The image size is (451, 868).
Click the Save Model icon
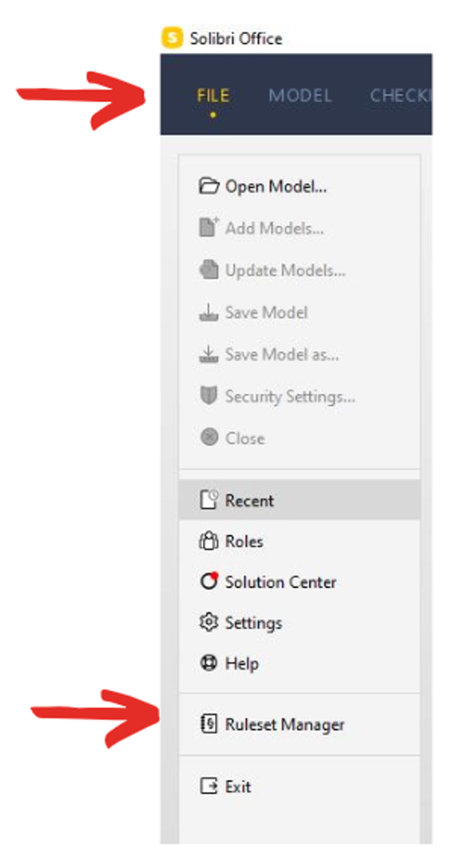tap(209, 312)
